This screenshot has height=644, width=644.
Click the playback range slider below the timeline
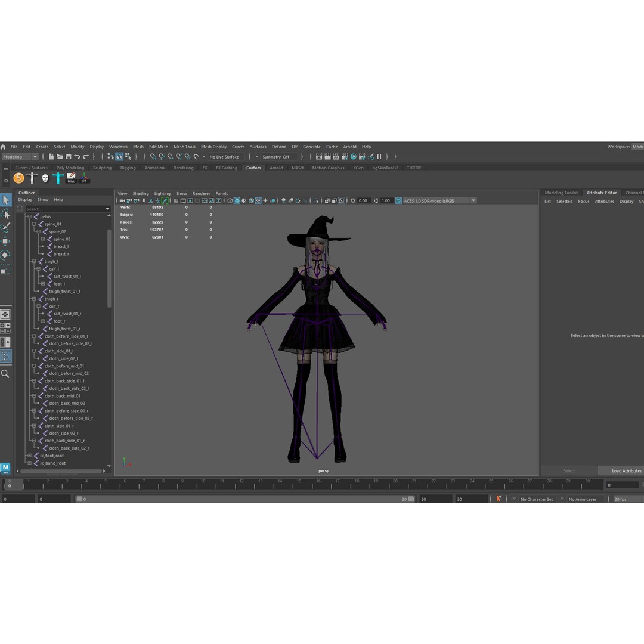pos(244,499)
